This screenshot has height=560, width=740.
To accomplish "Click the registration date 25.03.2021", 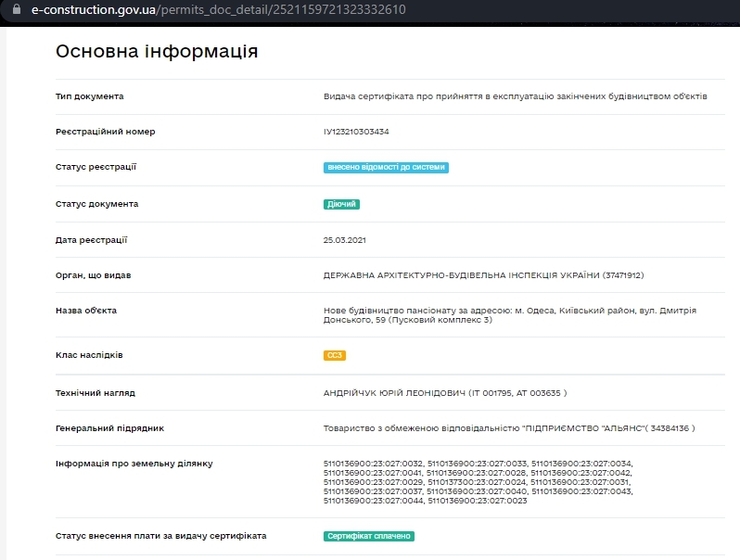I will click(345, 240).
